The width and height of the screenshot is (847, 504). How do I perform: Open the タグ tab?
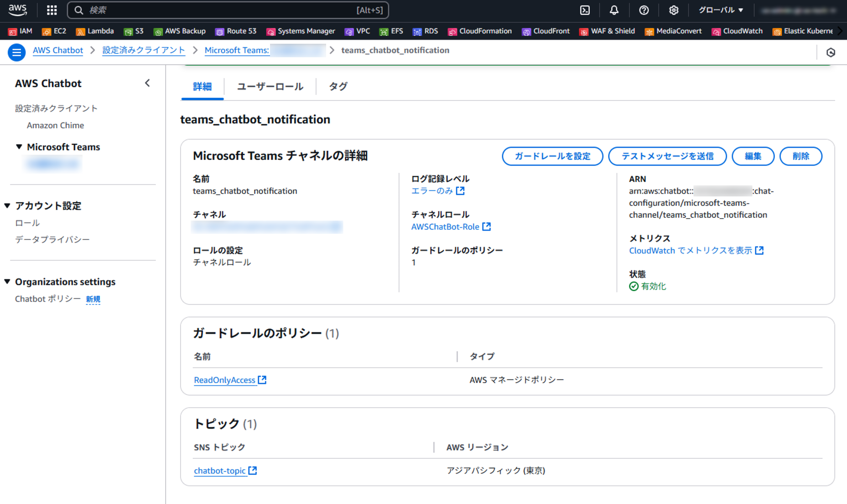(x=338, y=87)
